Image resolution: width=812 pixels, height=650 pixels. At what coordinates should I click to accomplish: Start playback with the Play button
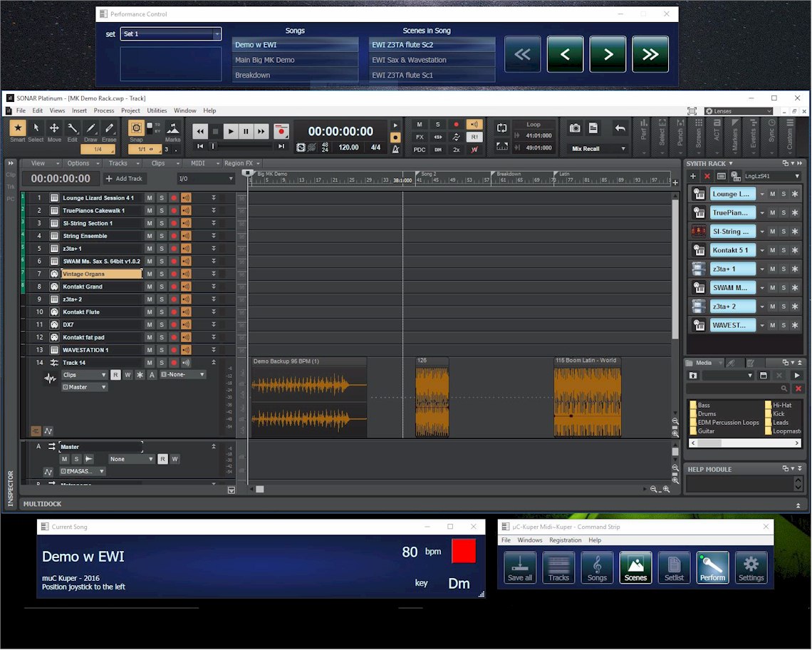(x=231, y=131)
